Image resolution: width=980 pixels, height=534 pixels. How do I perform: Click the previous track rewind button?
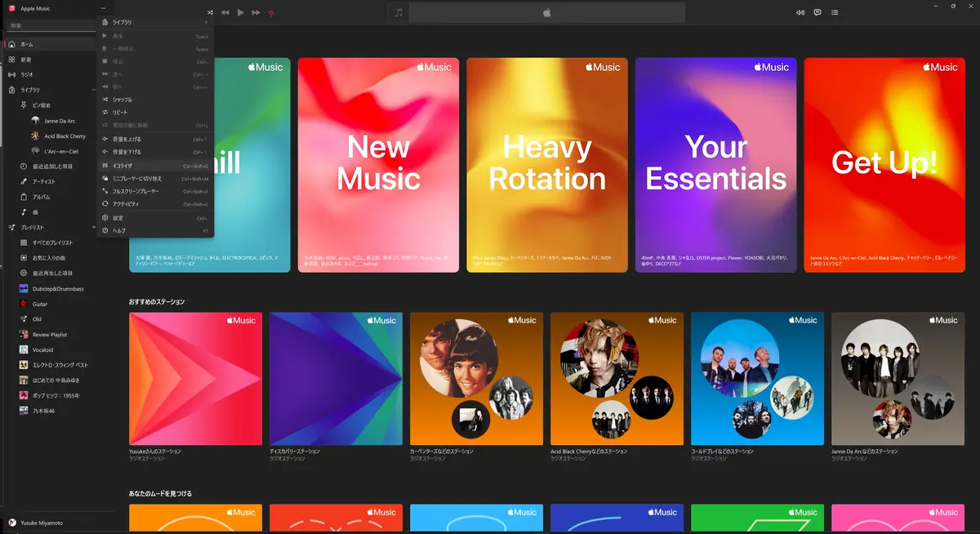[225, 12]
